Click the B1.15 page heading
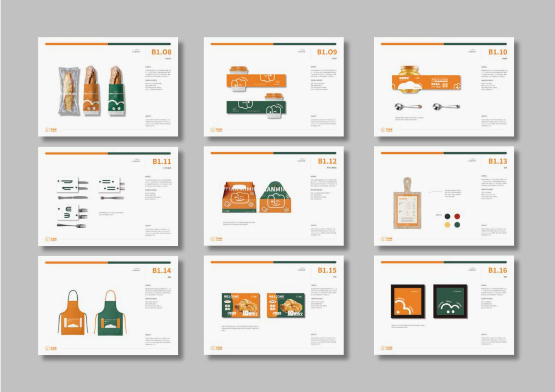The width and height of the screenshot is (555, 392). click(327, 270)
